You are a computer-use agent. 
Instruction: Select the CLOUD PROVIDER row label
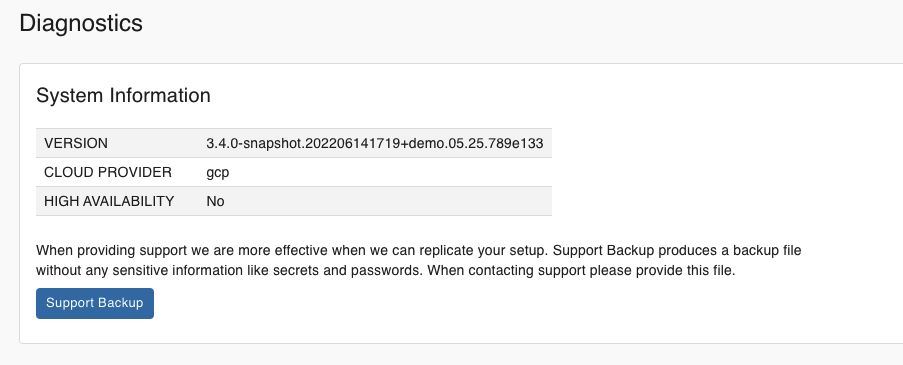pos(108,172)
